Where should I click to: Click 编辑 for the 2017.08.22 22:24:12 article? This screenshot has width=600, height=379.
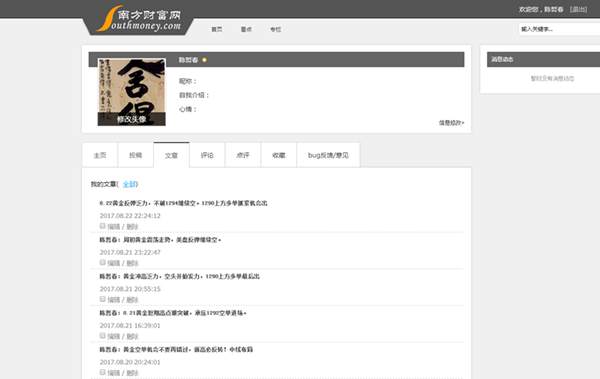[x=114, y=227]
